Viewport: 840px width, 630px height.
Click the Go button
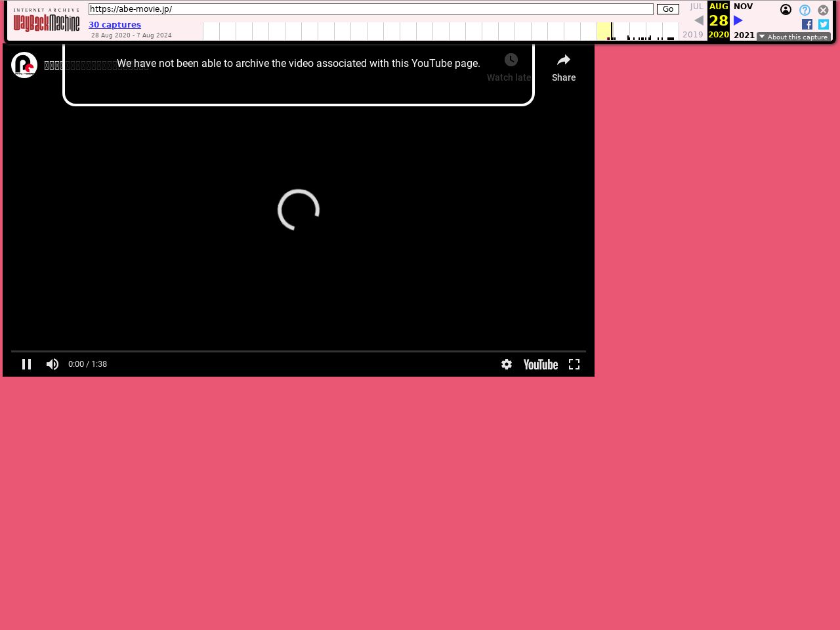tap(668, 9)
